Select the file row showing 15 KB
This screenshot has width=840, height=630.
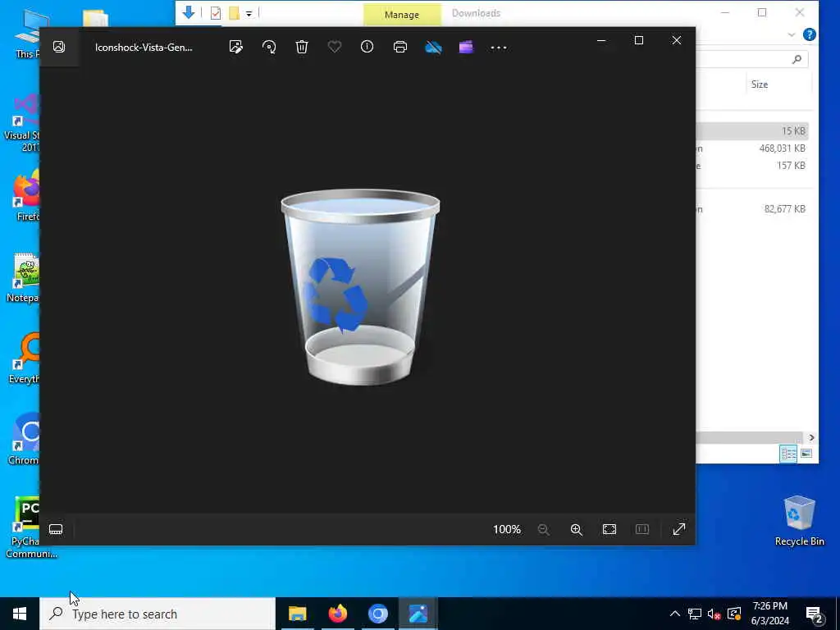click(x=752, y=130)
